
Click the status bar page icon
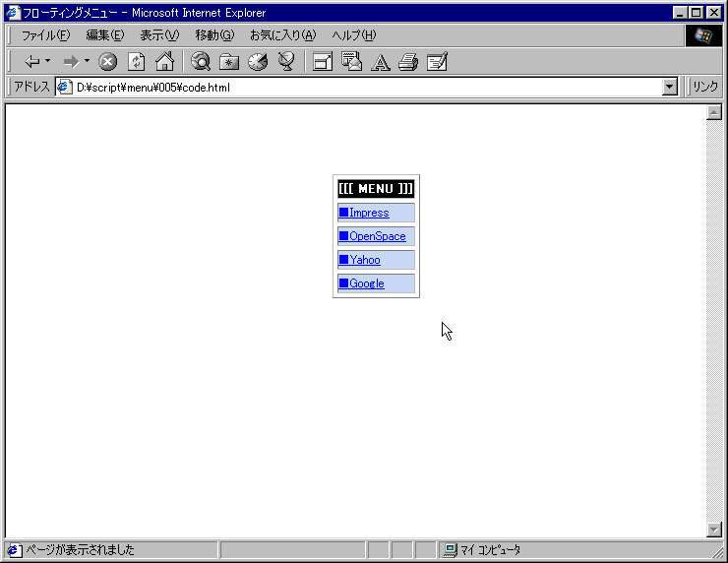pos(14,550)
